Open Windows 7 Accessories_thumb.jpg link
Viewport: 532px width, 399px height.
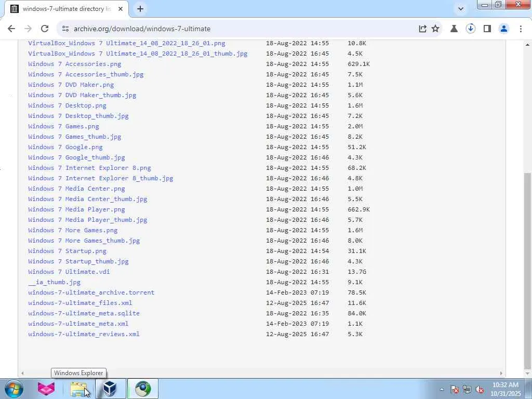click(86, 74)
